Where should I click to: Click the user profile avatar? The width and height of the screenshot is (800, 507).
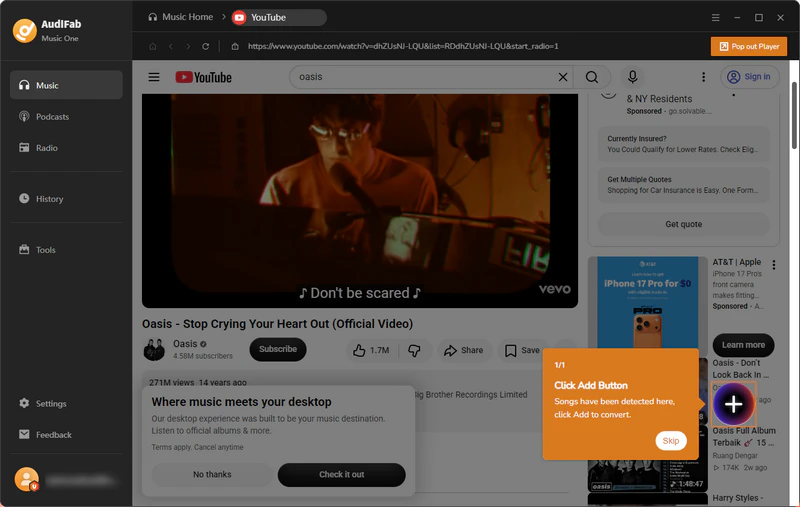pos(27,479)
